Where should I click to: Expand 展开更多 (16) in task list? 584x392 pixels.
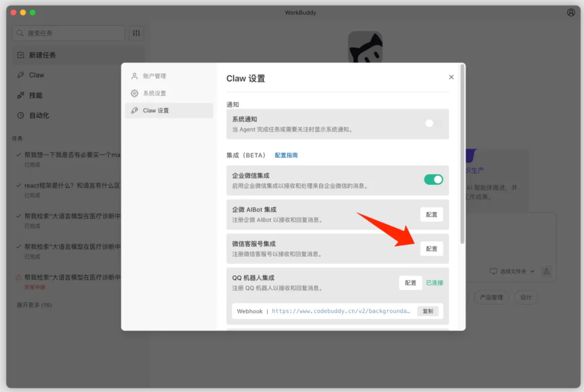[x=34, y=305]
